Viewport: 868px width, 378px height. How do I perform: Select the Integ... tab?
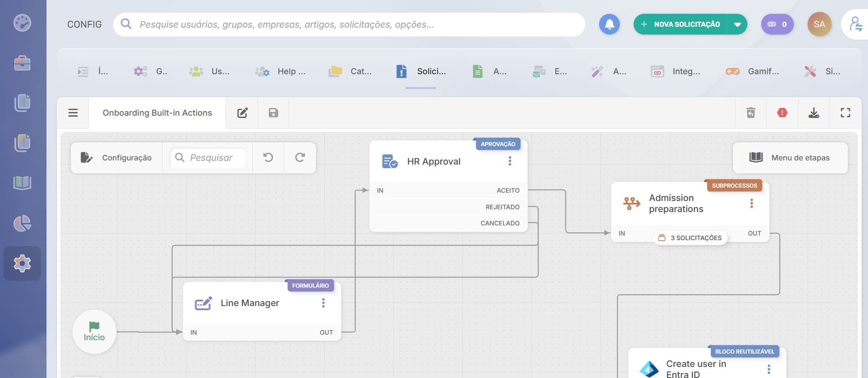click(676, 71)
